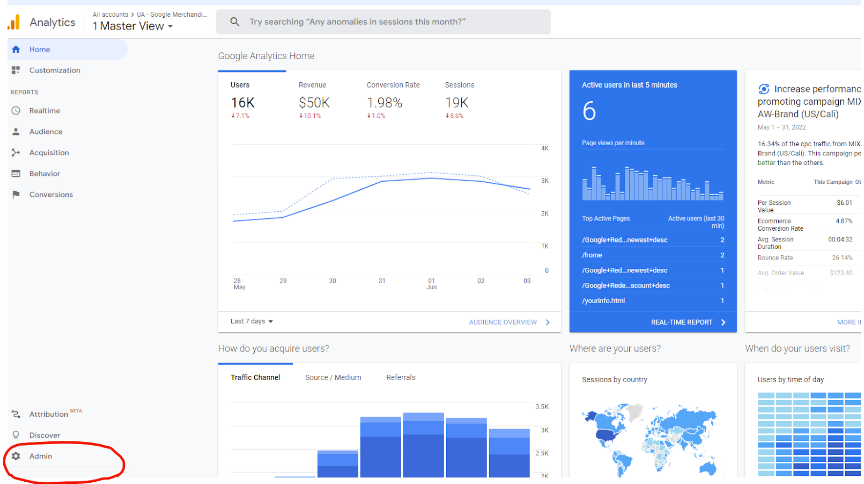Image resolution: width=864 pixels, height=484 pixels.
Task: Click the /home active page row
Action: pos(653,255)
